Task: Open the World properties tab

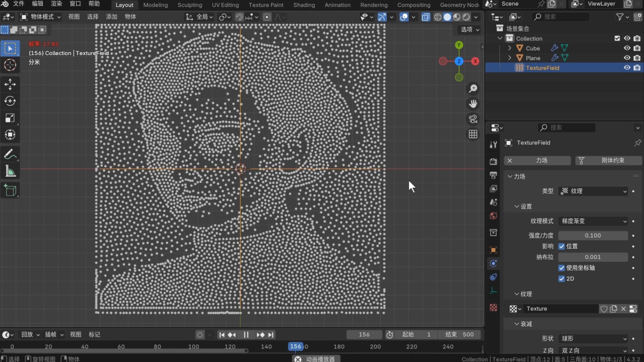Action: tap(493, 216)
